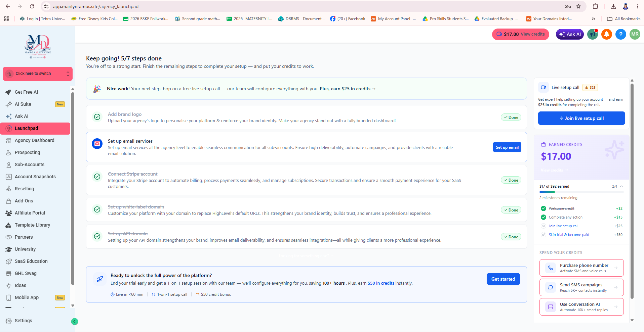Click the Marga & Dwayne agency logo
The width and height of the screenshot is (644, 332).
click(38, 47)
